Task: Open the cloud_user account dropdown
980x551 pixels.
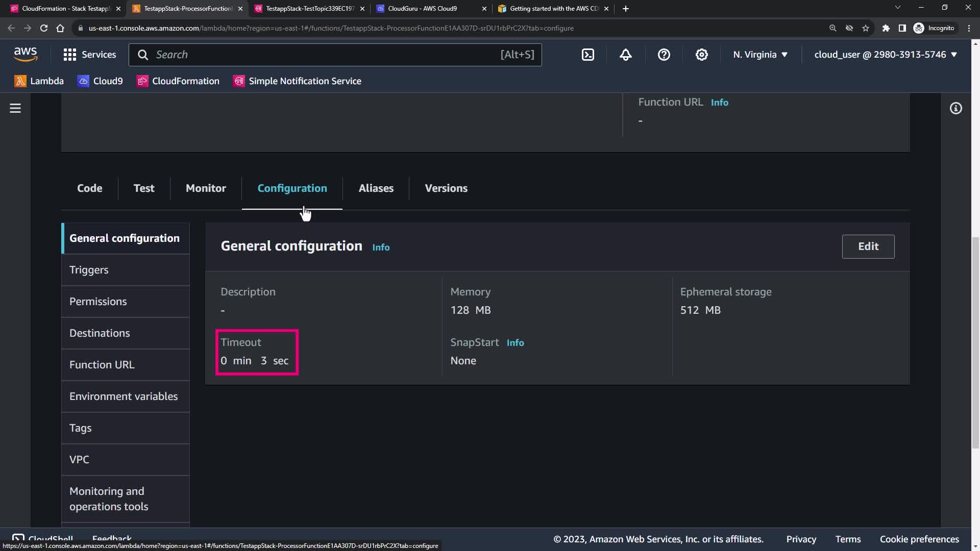Action: click(885, 55)
